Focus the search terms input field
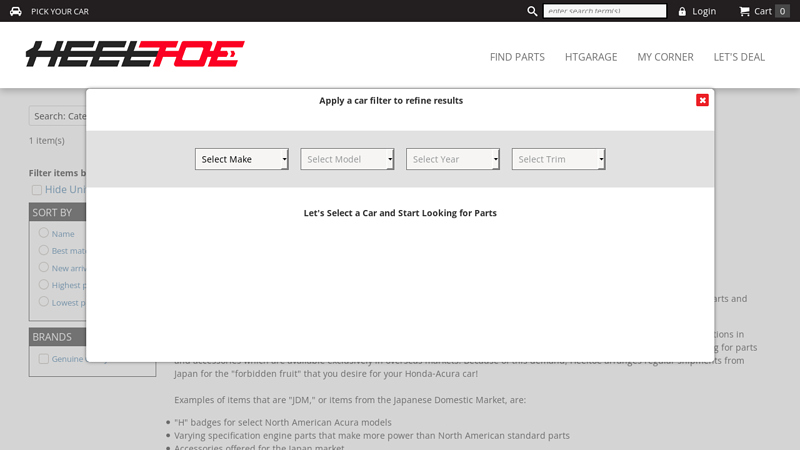The image size is (800, 450). point(605,11)
